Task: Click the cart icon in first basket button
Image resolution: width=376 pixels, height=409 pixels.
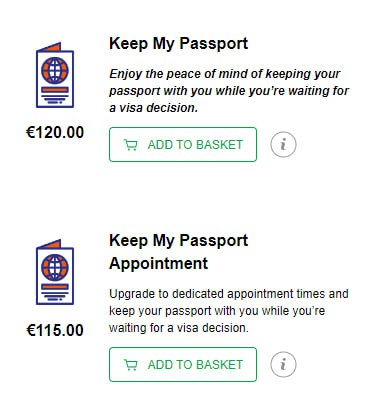Action: [130, 145]
